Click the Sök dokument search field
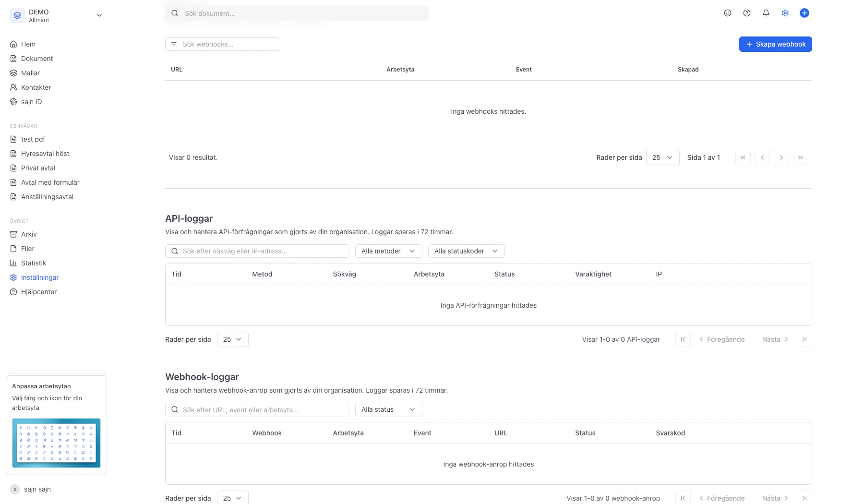Viewport: 864px width, 504px height. click(x=297, y=13)
